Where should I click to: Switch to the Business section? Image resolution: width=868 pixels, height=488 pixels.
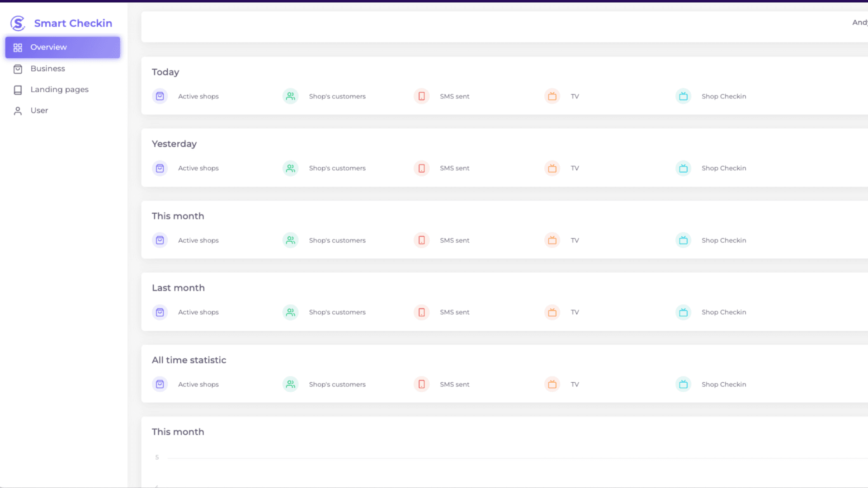(x=47, y=69)
